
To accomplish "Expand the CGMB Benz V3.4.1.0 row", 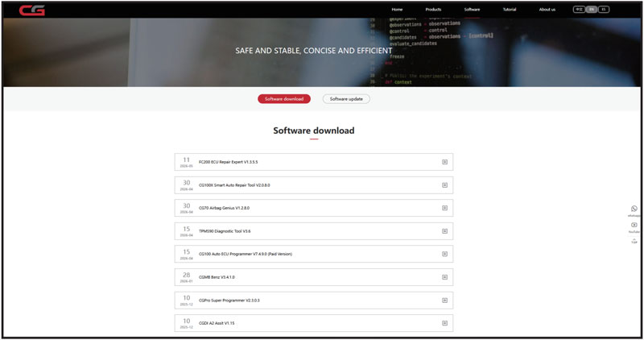I will click(x=445, y=277).
